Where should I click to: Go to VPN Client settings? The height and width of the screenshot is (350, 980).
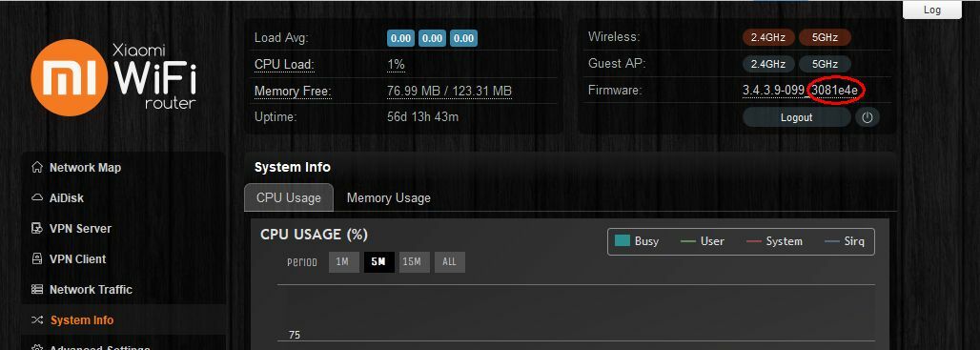pyautogui.click(x=77, y=259)
